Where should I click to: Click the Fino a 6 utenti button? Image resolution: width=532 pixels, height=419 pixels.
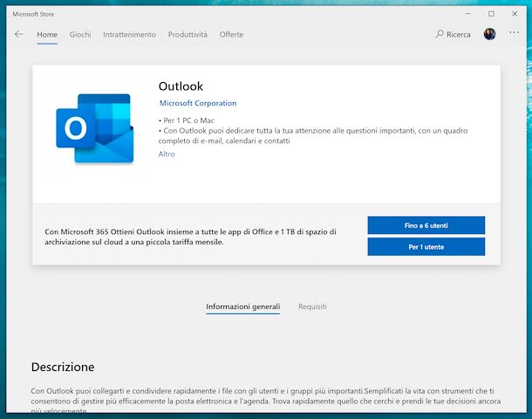coord(426,225)
